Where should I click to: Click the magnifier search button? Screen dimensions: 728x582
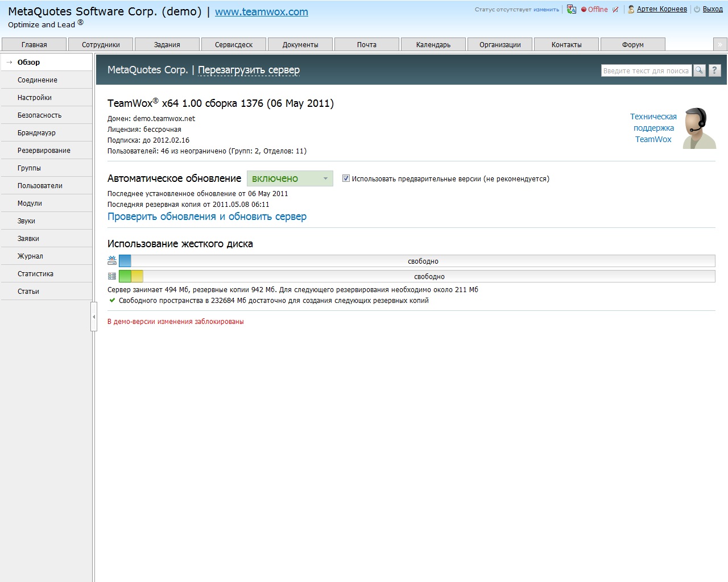point(700,70)
